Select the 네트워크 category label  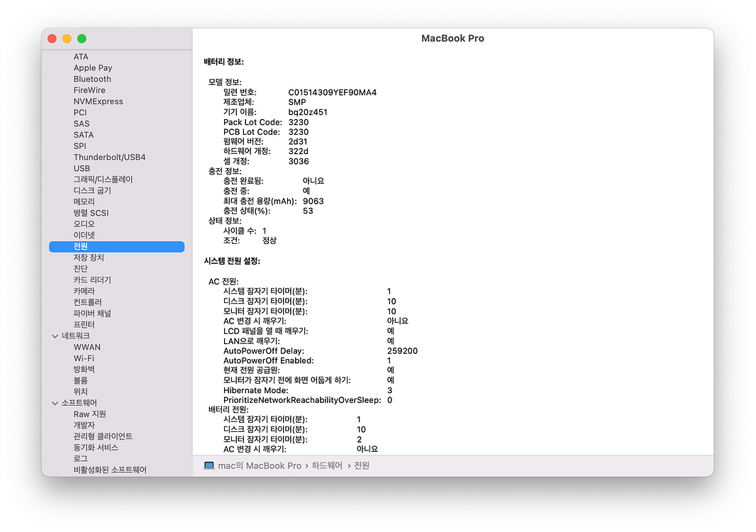pyautogui.click(x=76, y=336)
